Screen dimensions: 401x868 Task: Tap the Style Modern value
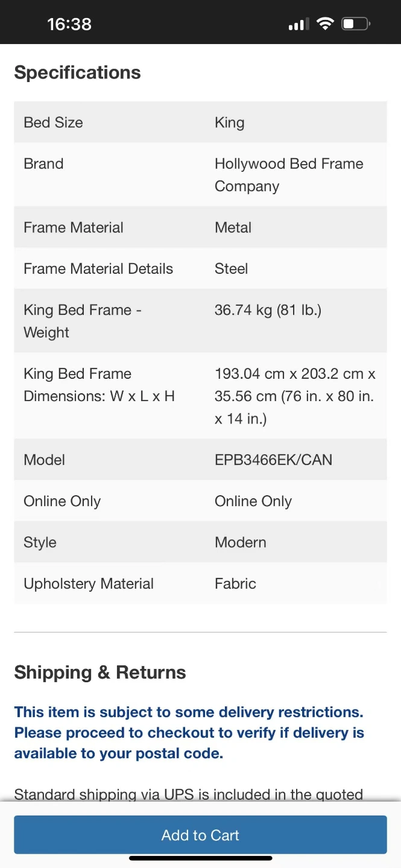point(240,542)
